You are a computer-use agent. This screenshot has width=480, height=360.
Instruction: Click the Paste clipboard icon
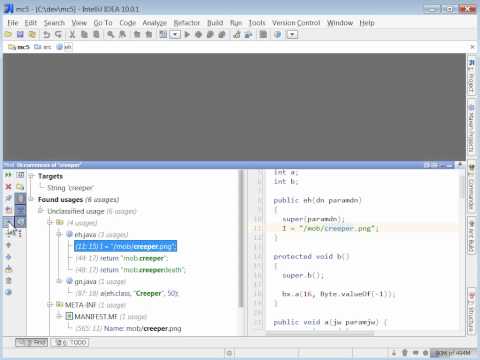point(96,35)
